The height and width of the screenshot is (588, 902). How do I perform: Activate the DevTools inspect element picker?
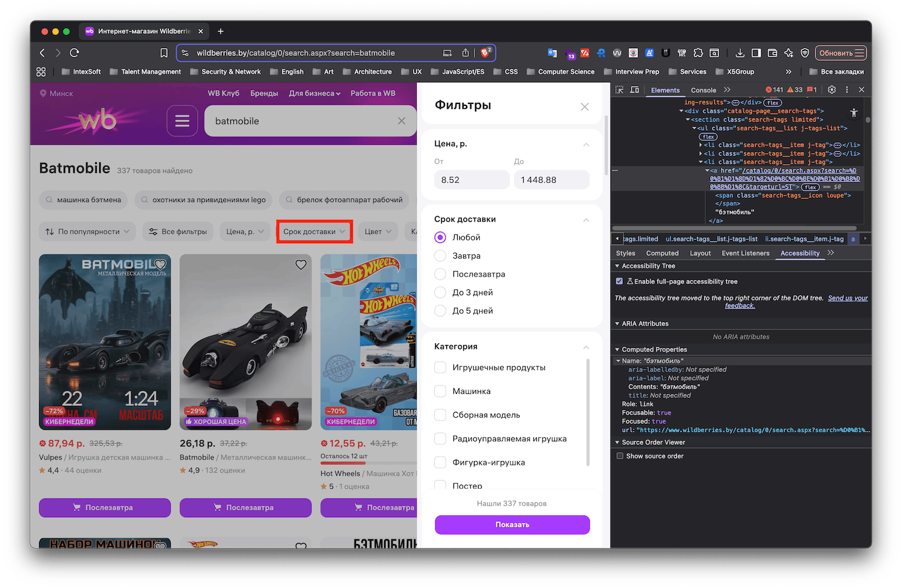(x=619, y=90)
